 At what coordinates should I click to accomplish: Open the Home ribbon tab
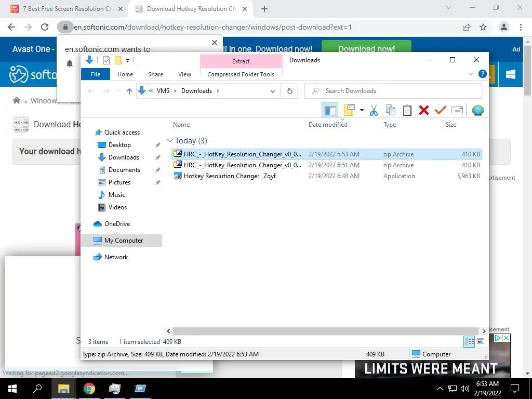click(x=125, y=74)
